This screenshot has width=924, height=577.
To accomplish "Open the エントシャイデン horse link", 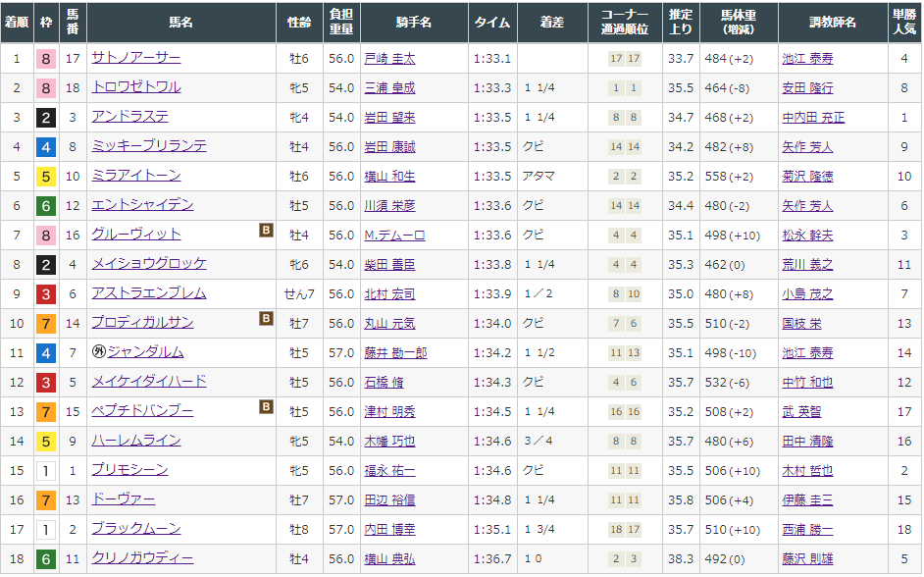I will [x=142, y=205].
